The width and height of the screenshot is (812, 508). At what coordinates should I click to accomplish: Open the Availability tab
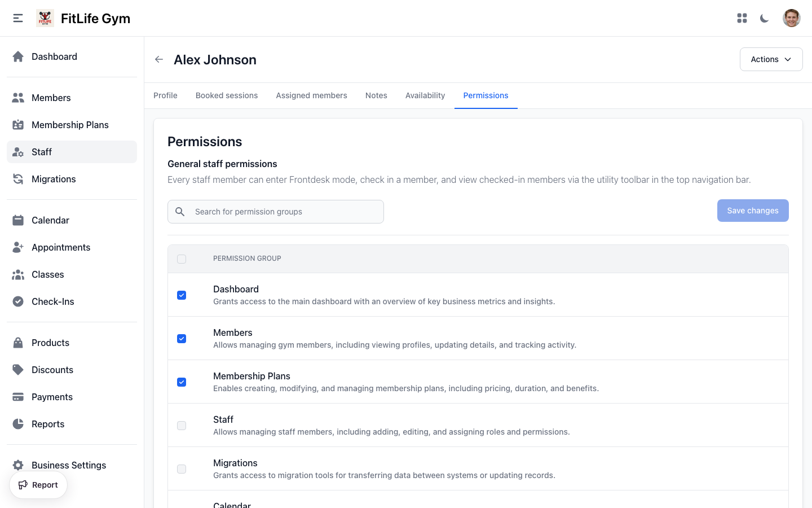[x=425, y=95]
